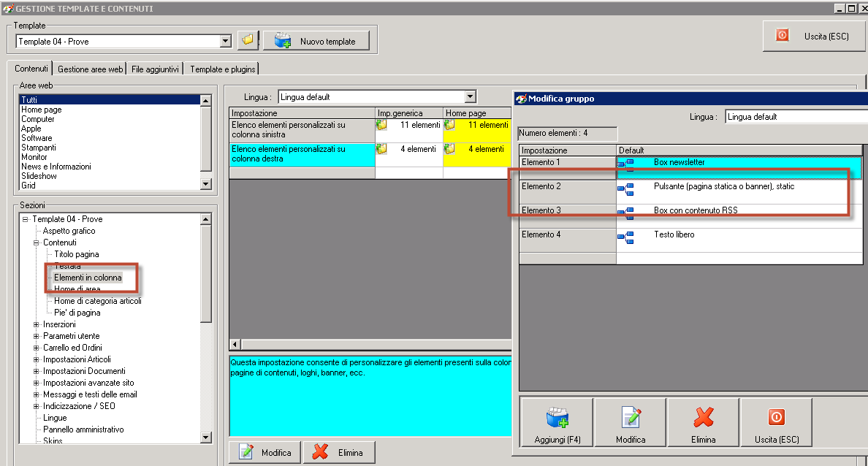Image resolution: width=868 pixels, height=466 pixels.
Task: Click Home page icon in colonna destra row
Action: pos(449,149)
